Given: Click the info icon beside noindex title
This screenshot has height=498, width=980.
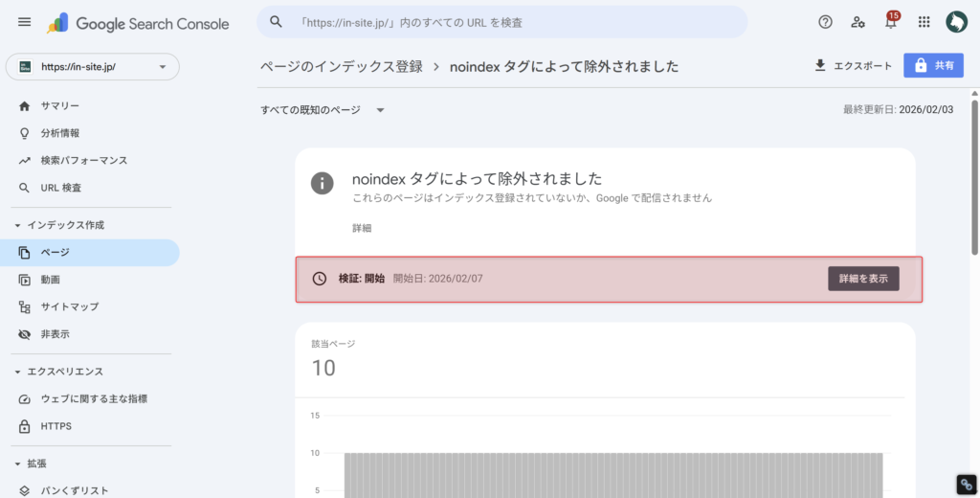Looking at the screenshot, I should click(322, 183).
